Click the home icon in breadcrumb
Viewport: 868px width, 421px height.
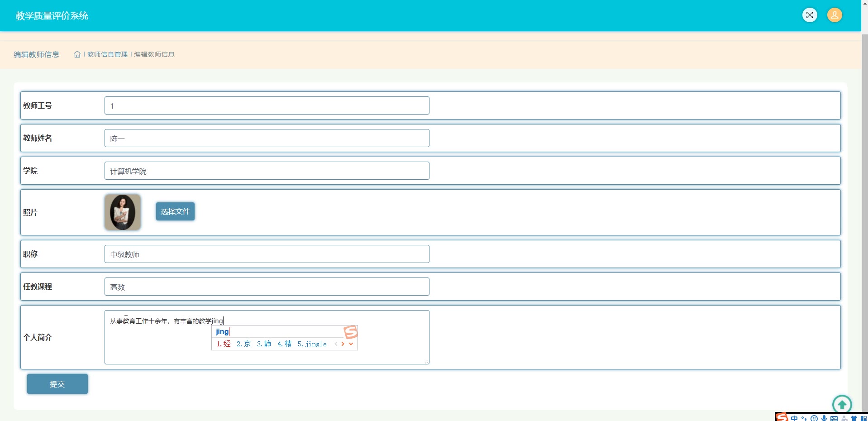tap(77, 54)
